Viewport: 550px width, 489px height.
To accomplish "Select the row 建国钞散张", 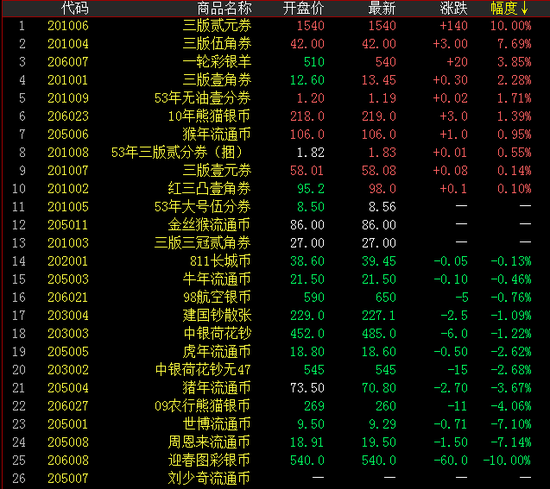I will (276, 315).
